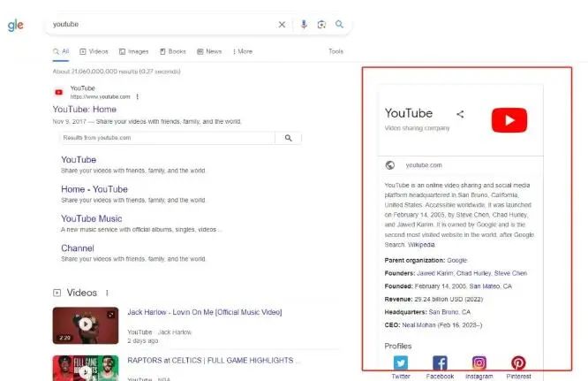This screenshot has width=588, height=381.
Task: Open the Facebook profile icon
Action: 440,363
